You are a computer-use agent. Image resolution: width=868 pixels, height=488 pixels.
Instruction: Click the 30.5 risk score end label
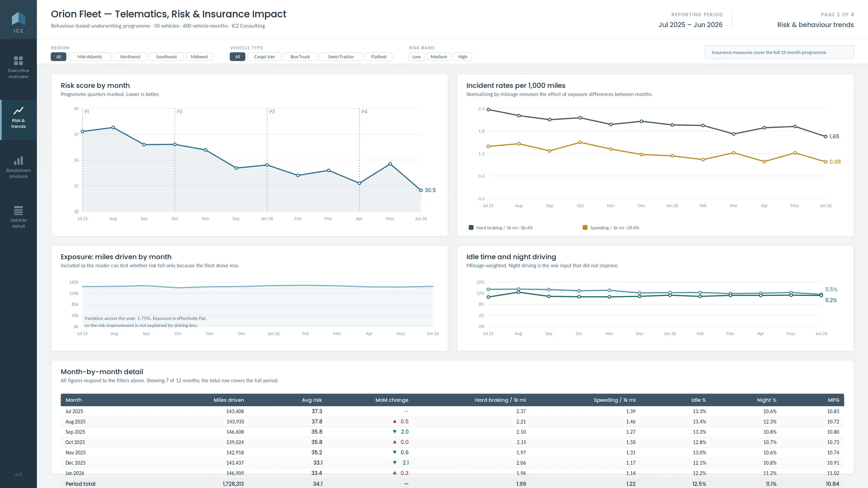(430, 190)
